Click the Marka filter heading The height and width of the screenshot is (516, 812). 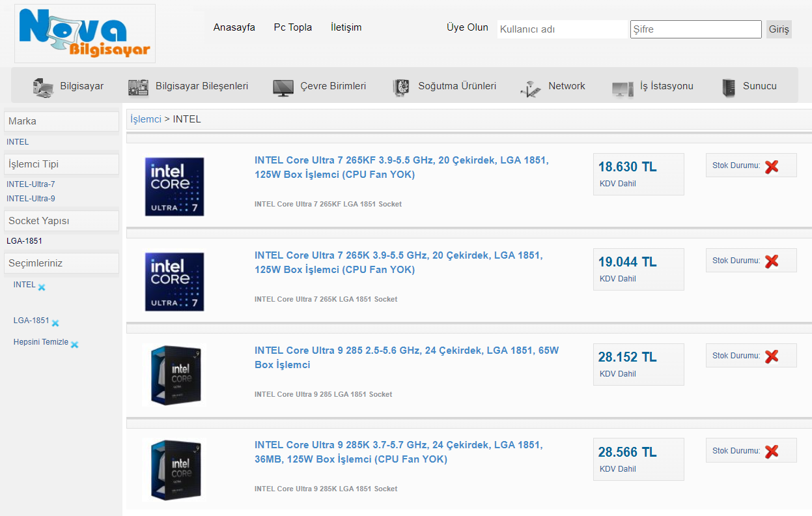[x=61, y=121]
